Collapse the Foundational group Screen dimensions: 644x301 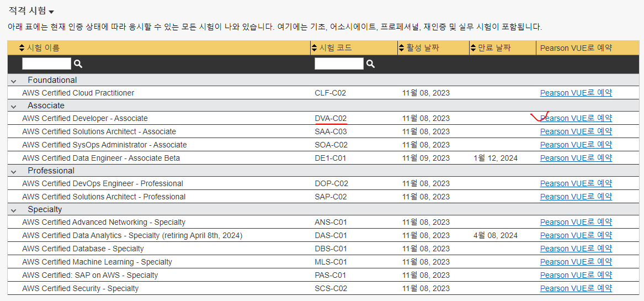[14, 81]
